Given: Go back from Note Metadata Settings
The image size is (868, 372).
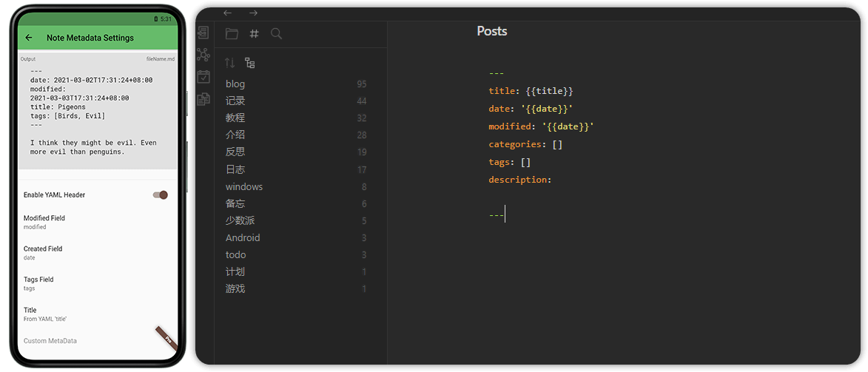Looking at the screenshot, I should [29, 38].
